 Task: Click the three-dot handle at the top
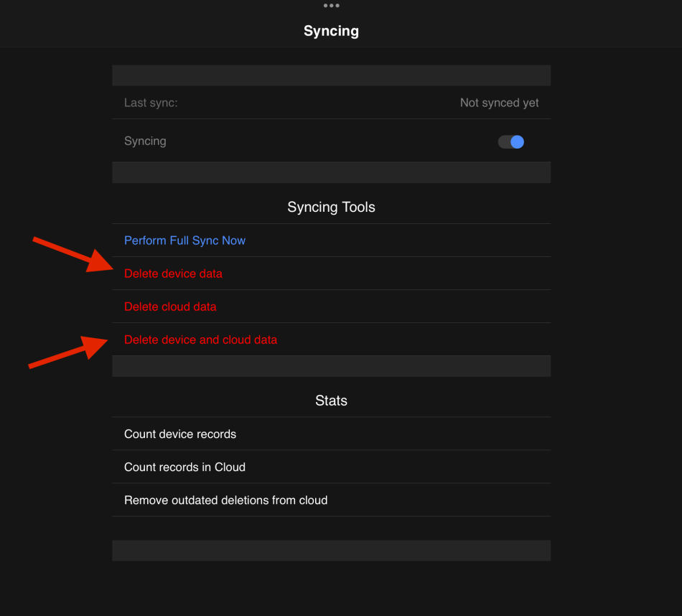click(331, 6)
